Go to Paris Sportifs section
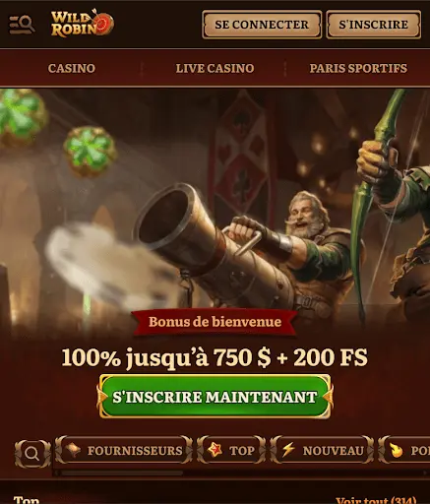Screen dimensions: 430x504 coord(358,68)
